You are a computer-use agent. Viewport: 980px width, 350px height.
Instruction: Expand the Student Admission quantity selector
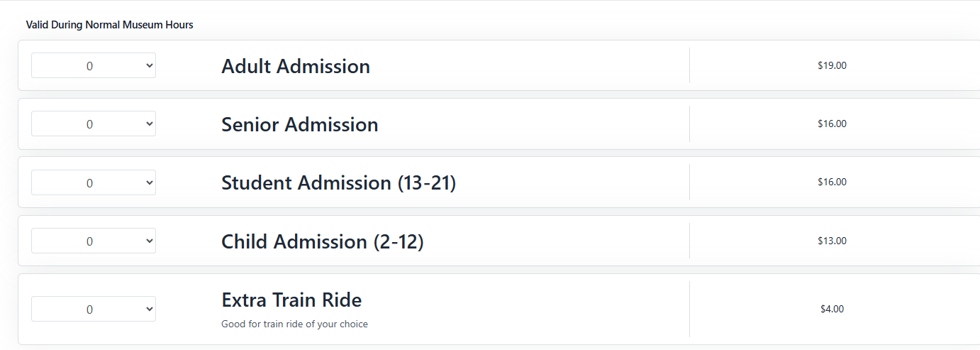[93, 182]
